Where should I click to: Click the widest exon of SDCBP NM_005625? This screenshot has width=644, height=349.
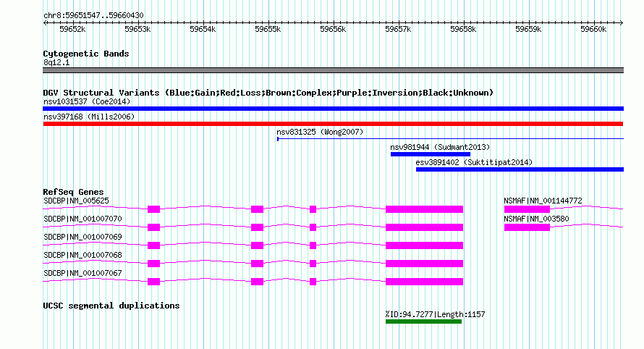pos(424,209)
